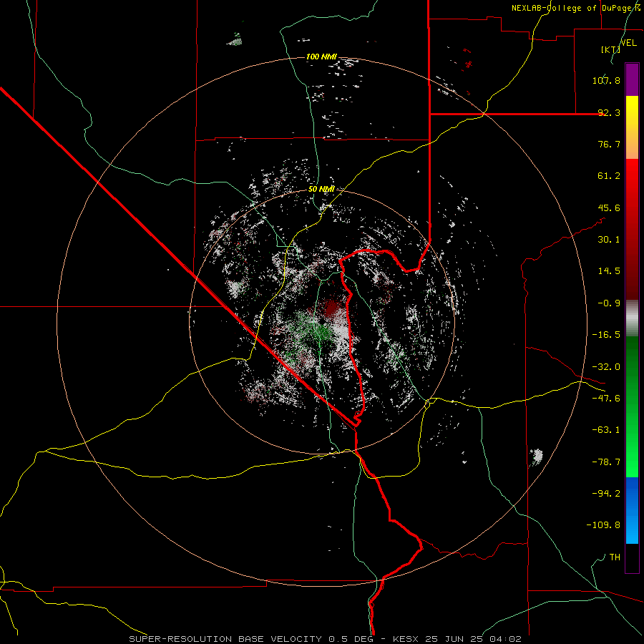
Task: Select the 45.6 velocity scale label
Action: coord(609,208)
